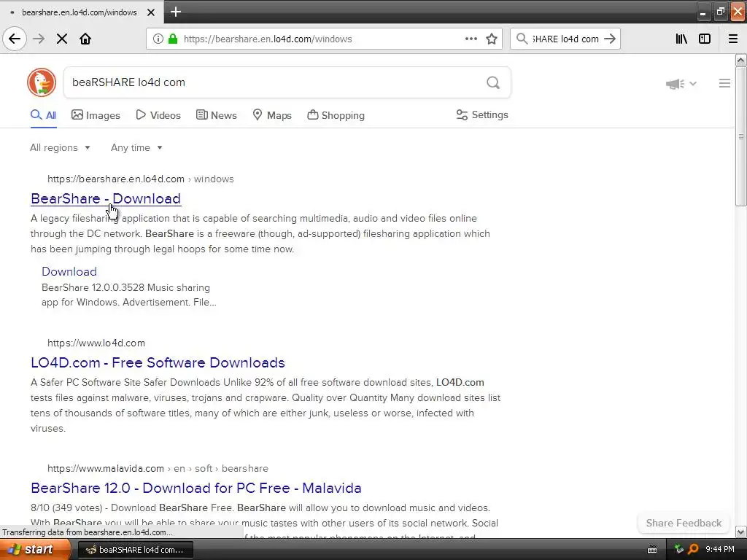The image size is (747, 560).
Task: Open a new tab with plus button
Action: pos(176,12)
